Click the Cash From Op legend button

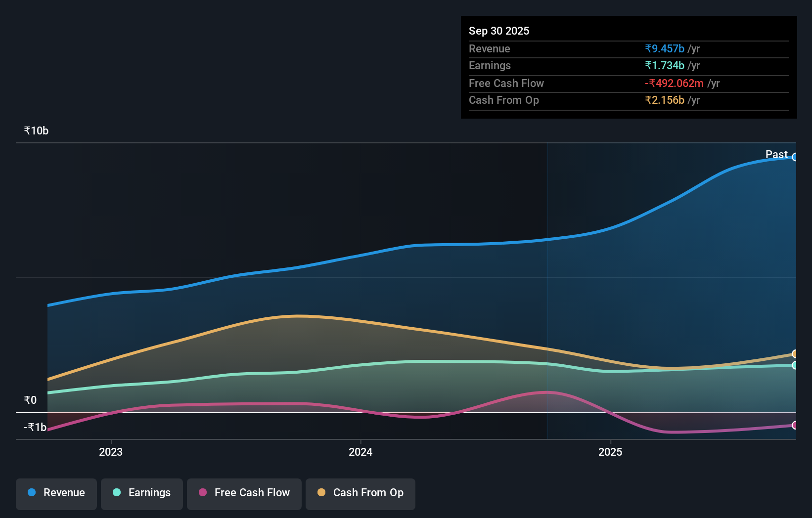pyautogui.click(x=360, y=493)
